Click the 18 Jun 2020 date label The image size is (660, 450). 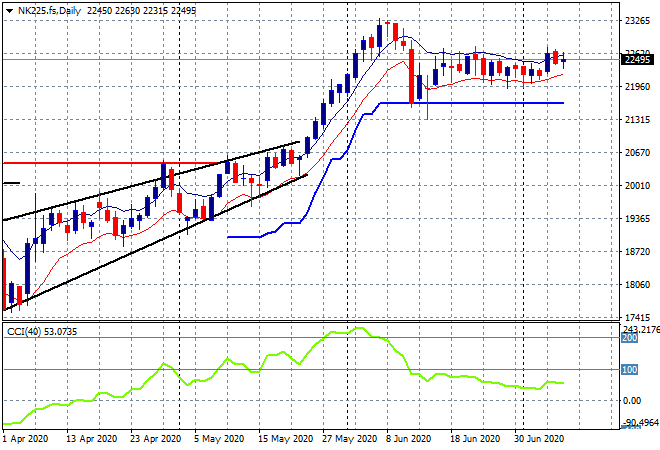[x=473, y=438]
